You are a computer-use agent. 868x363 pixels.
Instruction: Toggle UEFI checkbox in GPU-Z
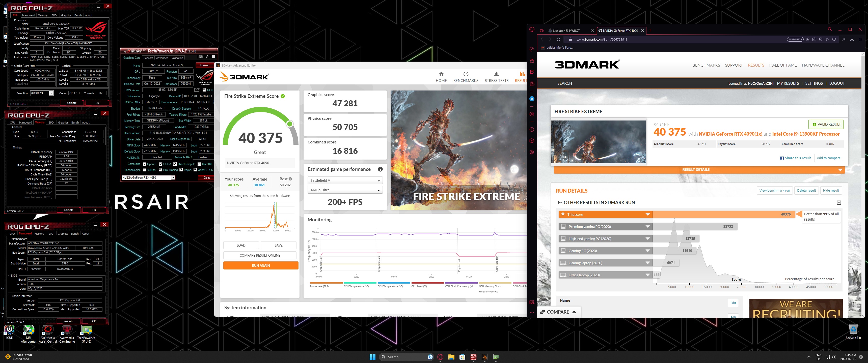coord(204,90)
